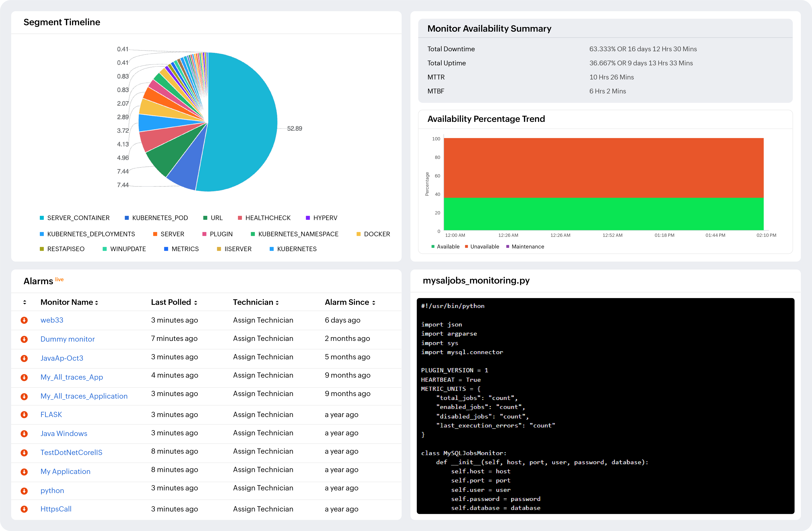Image resolution: width=812 pixels, height=531 pixels.
Task: Click the down-status icon for web33
Action: pyautogui.click(x=24, y=320)
